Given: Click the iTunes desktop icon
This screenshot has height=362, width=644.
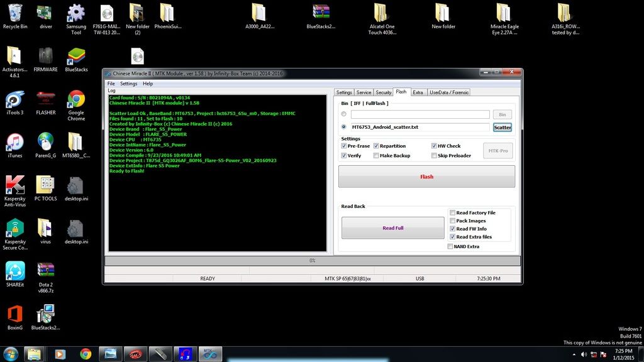Looking at the screenshot, I should click(x=14, y=142).
